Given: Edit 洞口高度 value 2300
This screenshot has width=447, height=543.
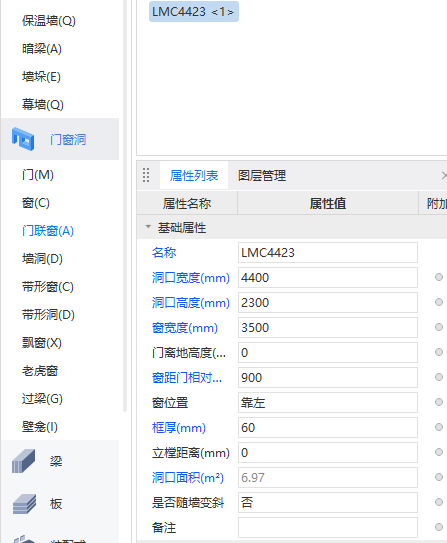Looking at the screenshot, I should coord(328,302).
